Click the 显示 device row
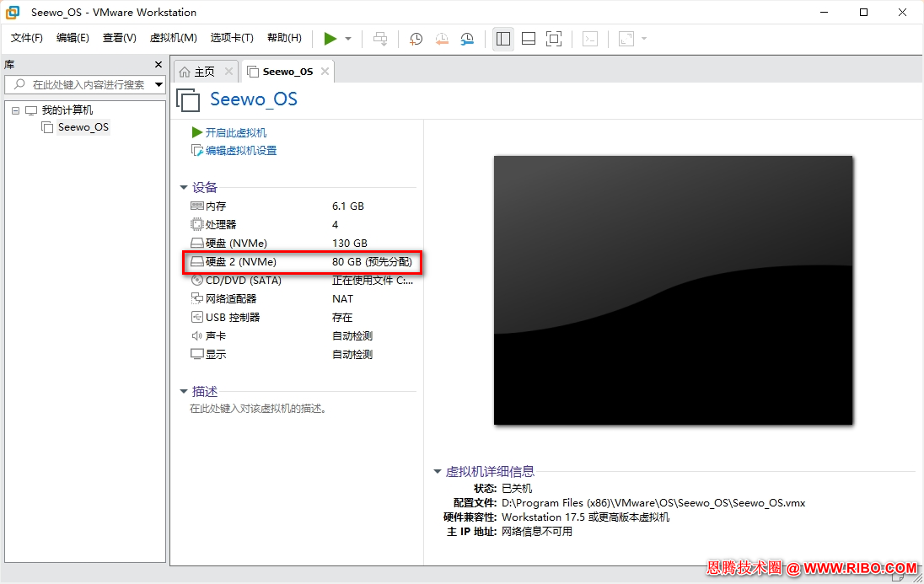 pyautogui.click(x=303, y=354)
